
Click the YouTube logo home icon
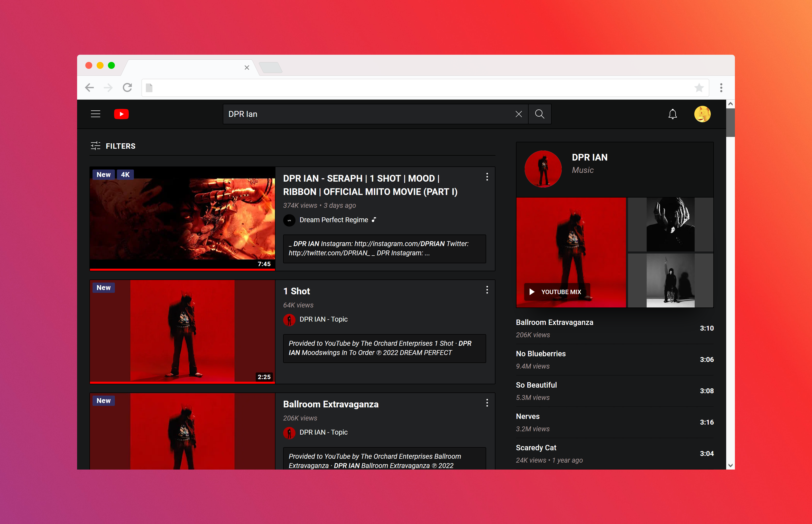[121, 114]
